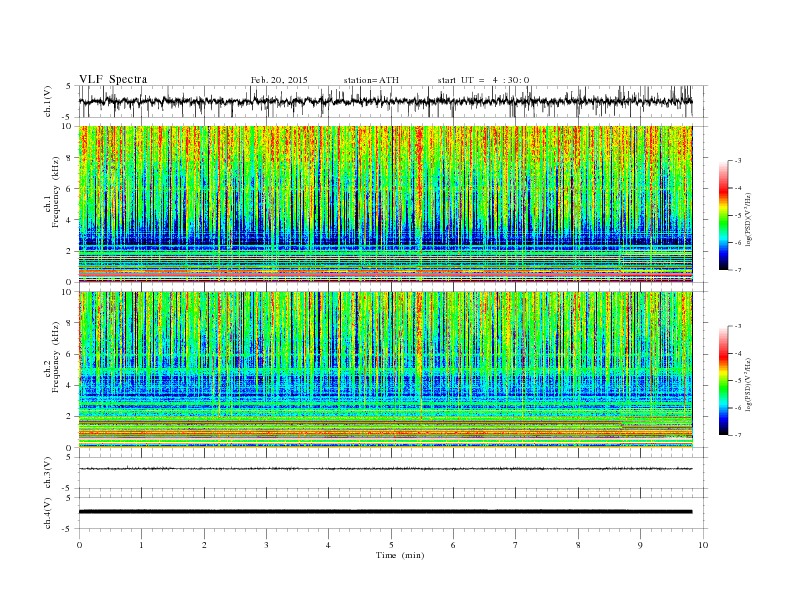Click the ch.3 voltage waveform trace
The width and height of the screenshot is (792, 612).
pos(386,469)
